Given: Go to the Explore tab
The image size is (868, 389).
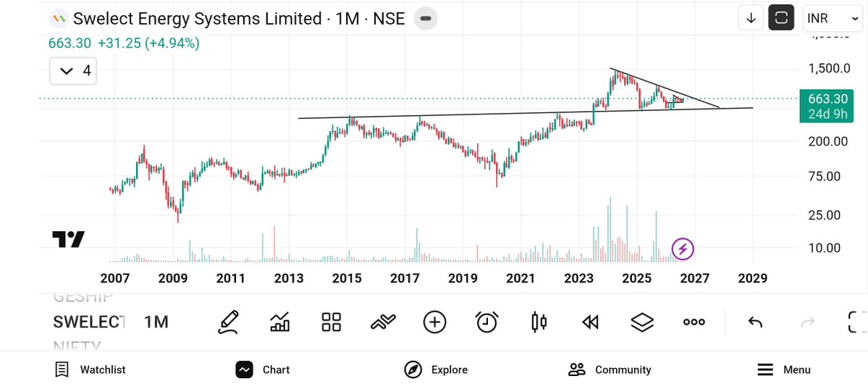Looking at the screenshot, I should (x=436, y=369).
